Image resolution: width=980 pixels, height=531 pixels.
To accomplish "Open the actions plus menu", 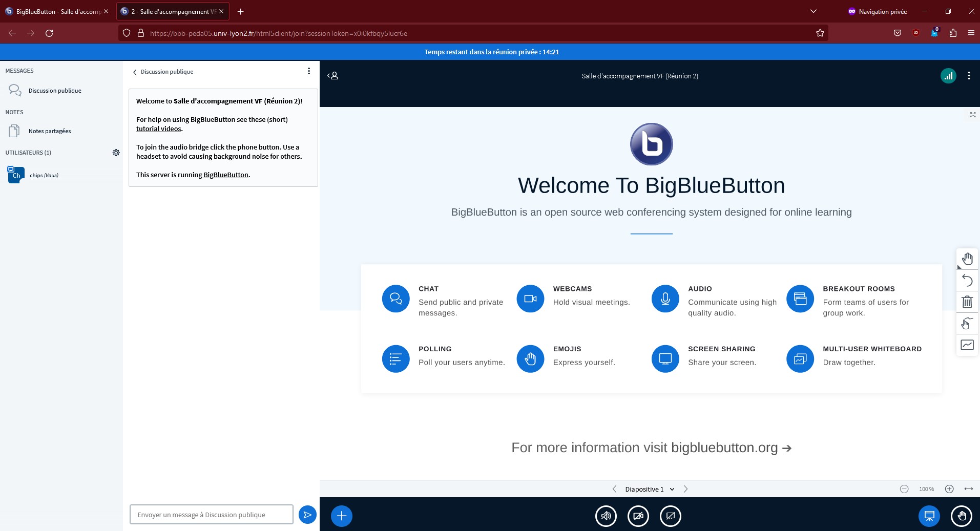I will click(341, 516).
